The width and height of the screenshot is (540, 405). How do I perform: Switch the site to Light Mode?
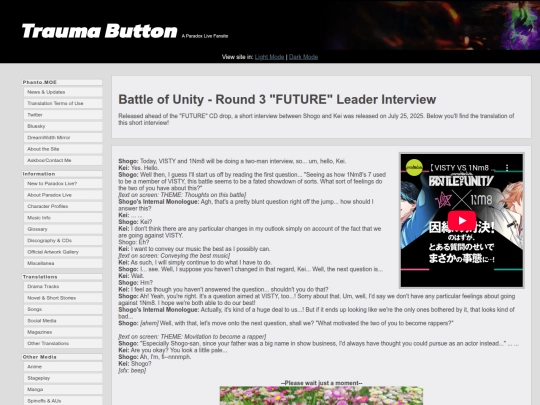point(269,57)
